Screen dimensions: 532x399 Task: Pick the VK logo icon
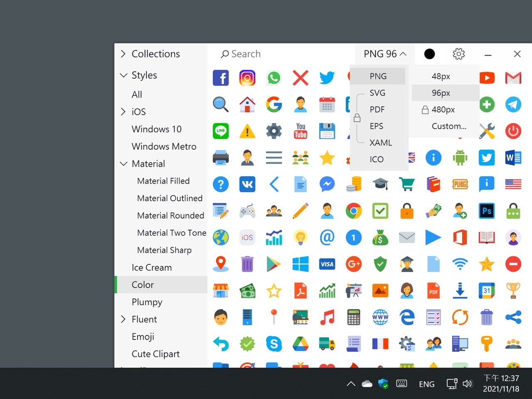(x=247, y=184)
